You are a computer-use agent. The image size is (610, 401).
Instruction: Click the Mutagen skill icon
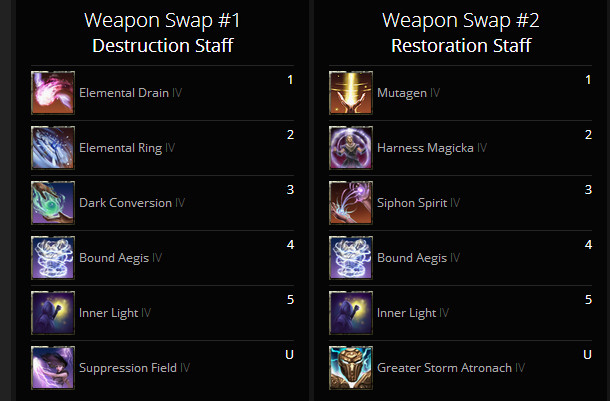pos(351,93)
